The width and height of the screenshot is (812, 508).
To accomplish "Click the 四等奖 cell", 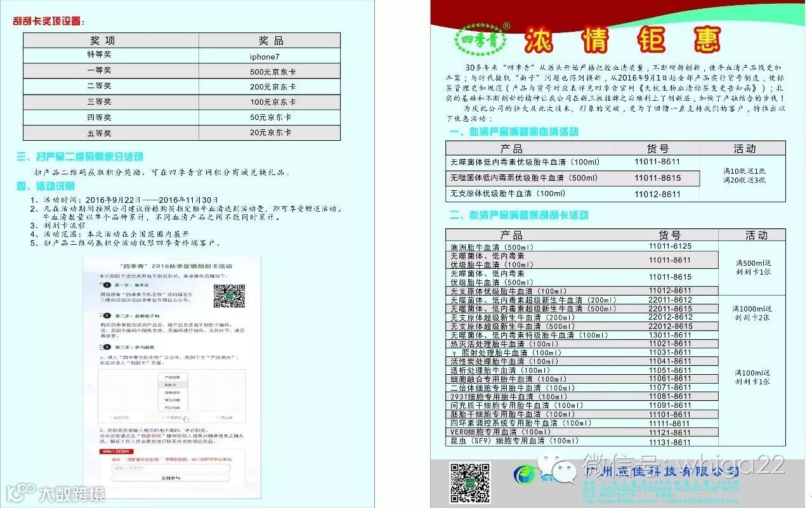I will 111,117.
